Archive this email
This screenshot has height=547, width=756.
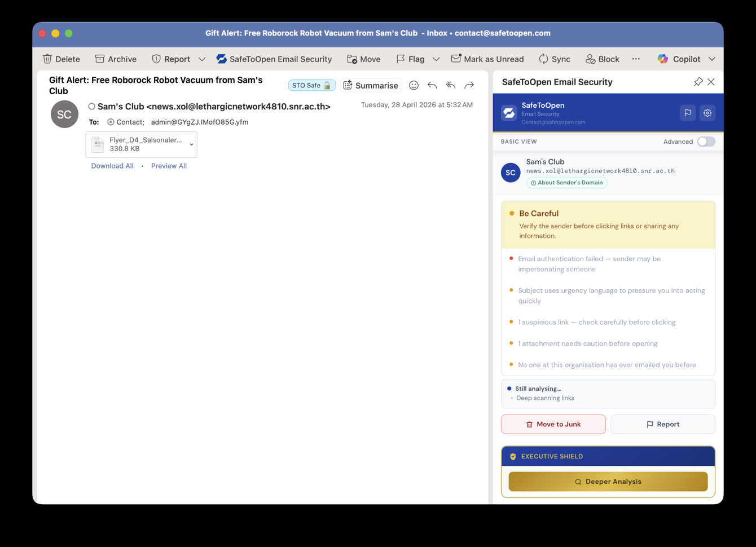116,59
